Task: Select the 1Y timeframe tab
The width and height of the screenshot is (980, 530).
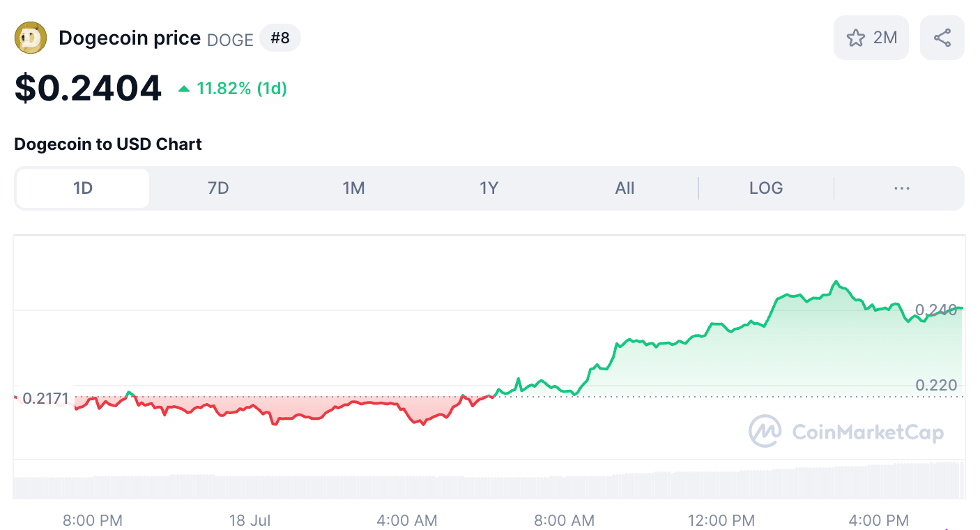Action: [x=489, y=188]
